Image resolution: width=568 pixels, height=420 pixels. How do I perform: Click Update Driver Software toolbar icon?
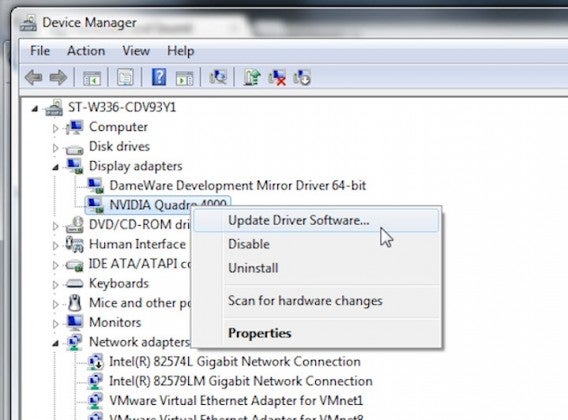pyautogui.click(x=252, y=77)
